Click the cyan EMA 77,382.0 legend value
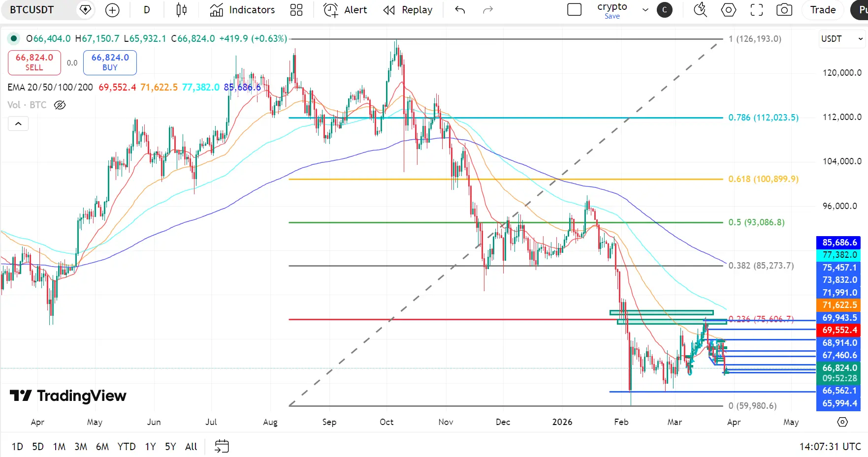868x457 pixels. (201, 87)
